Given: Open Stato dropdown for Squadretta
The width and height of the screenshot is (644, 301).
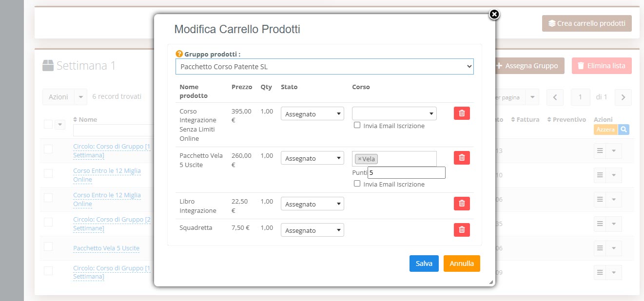Looking at the screenshot, I should (312, 230).
